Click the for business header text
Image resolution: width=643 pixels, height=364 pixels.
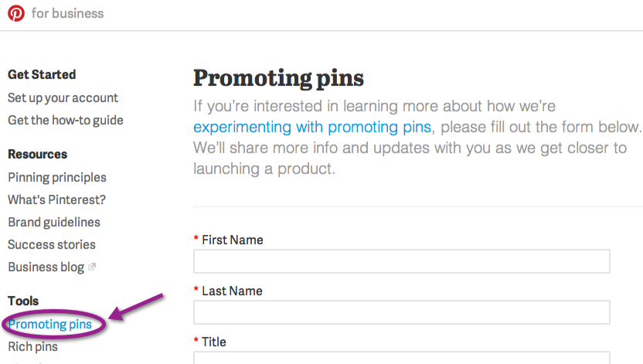68,14
